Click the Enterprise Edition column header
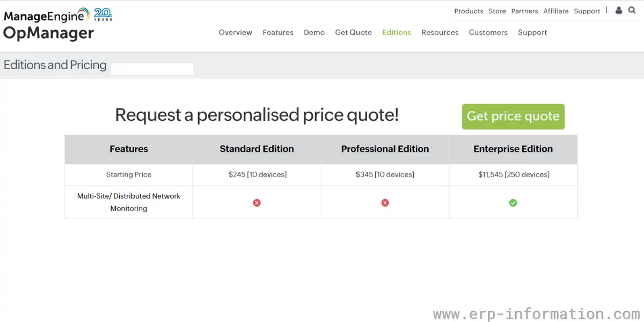This screenshot has width=644, height=322. [513, 149]
